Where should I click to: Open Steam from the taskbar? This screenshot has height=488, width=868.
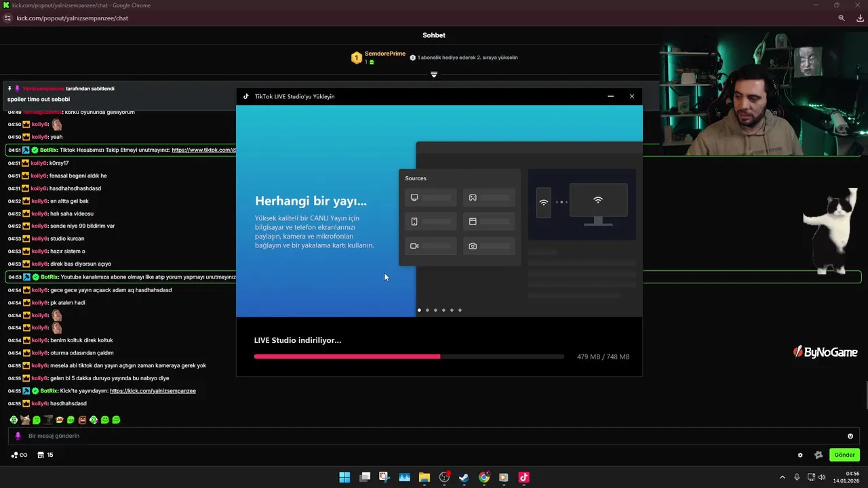click(x=464, y=477)
